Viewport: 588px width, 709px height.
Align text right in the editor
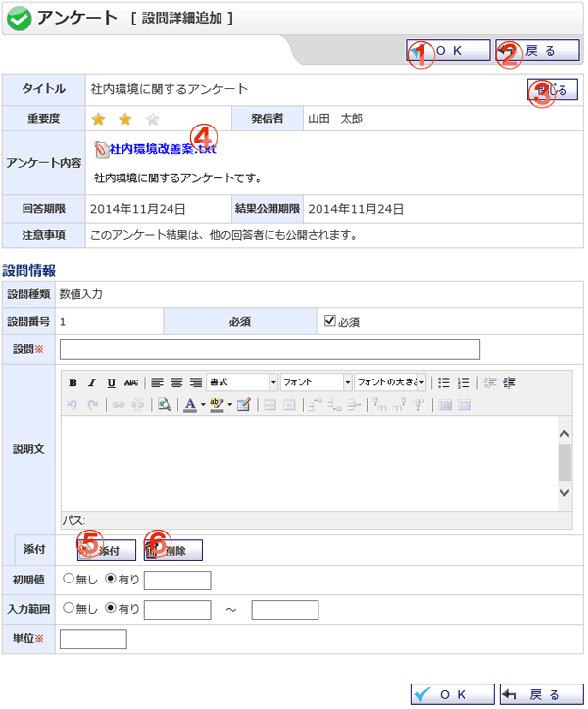(x=196, y=383)
